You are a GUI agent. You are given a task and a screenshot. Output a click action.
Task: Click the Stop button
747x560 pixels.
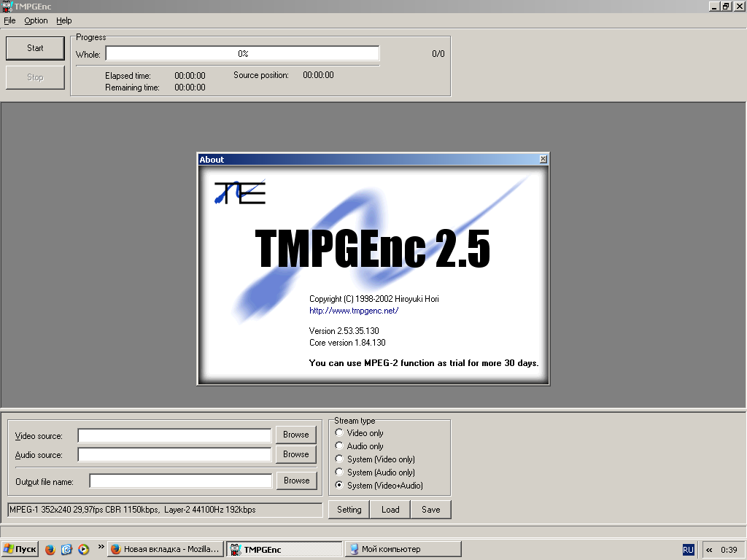pos(35,77)
